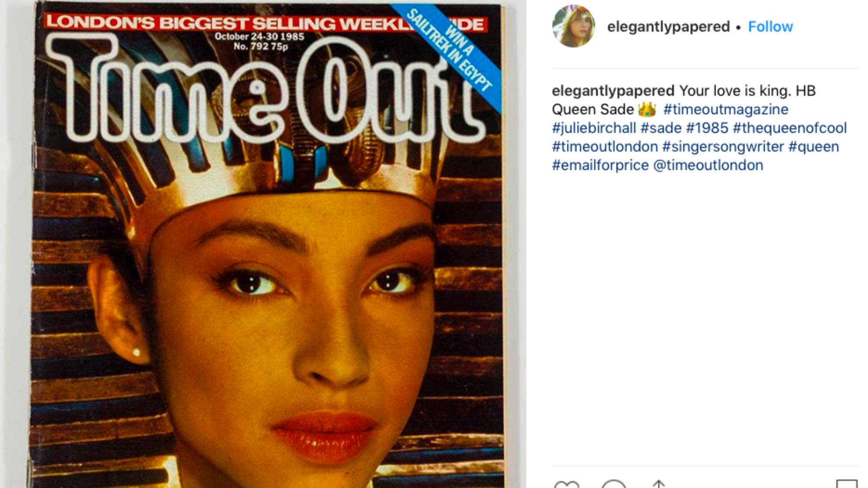This screenshot has height=488, width=868.
Task: Open the elegantlypapered username in the header
Action: [668, 26]
